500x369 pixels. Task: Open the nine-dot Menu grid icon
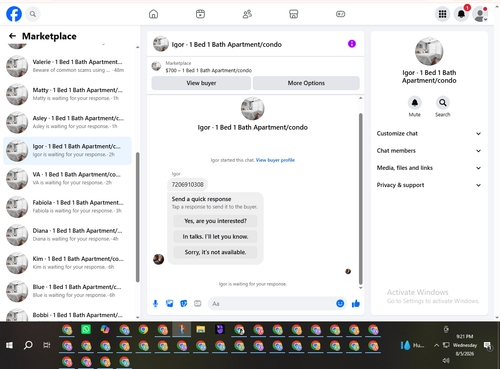pyautogui.click(x=442, y=14)
